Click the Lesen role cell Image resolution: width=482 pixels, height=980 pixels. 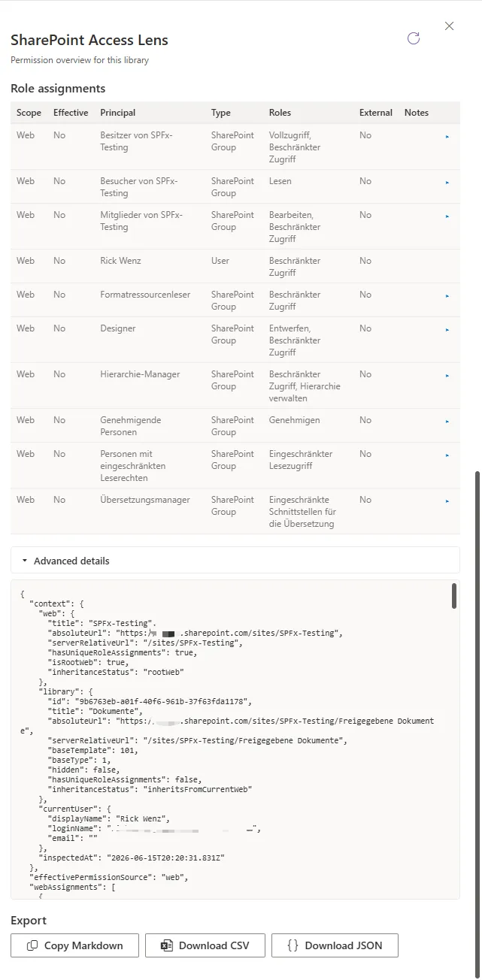pyautogui.click(x=280, y=181)
